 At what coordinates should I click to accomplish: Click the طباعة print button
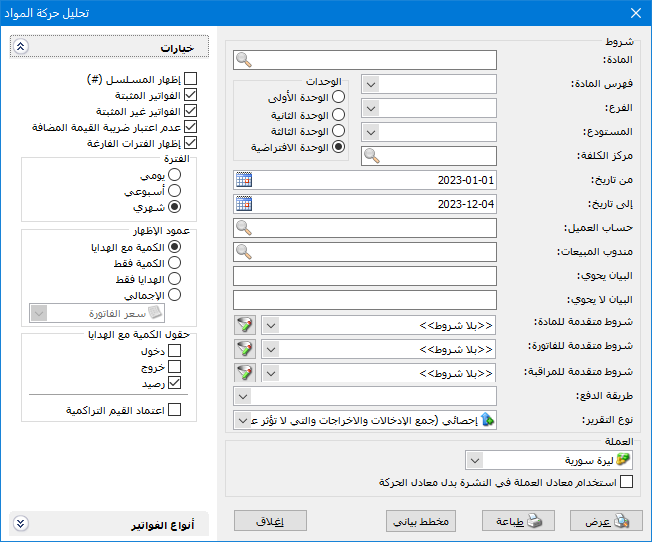click(x=518, y=521)
